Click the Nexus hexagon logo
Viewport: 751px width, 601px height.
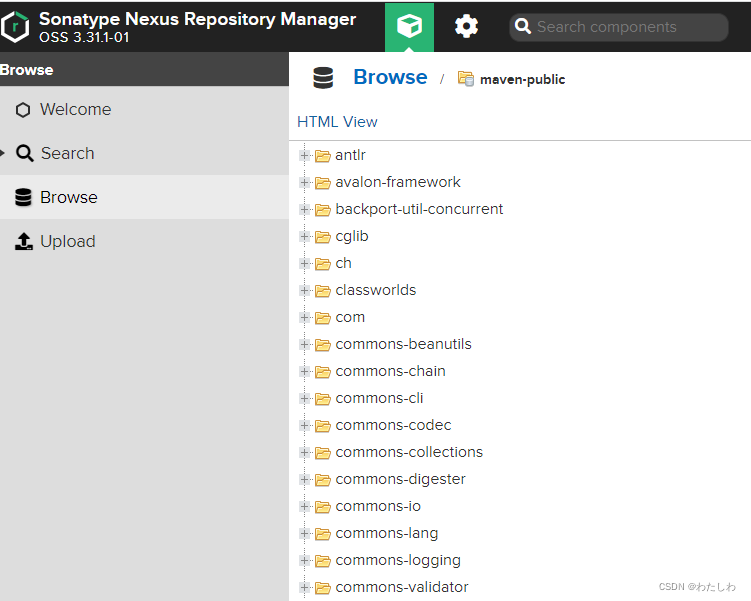pos(15,27)
